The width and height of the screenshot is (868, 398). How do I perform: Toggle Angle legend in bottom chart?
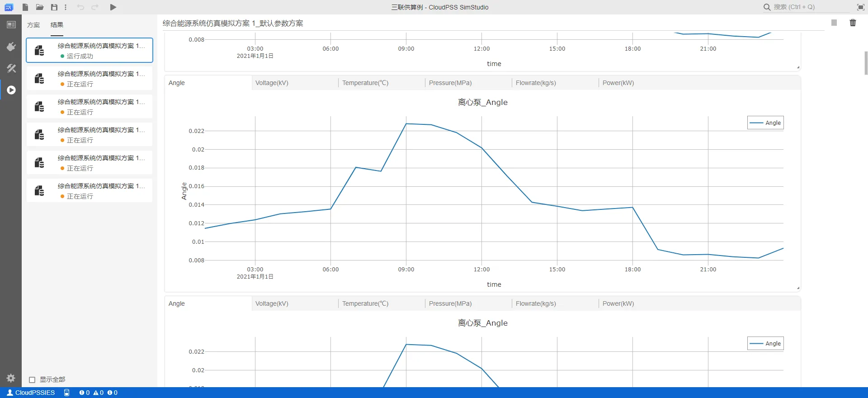coord(765,344)
